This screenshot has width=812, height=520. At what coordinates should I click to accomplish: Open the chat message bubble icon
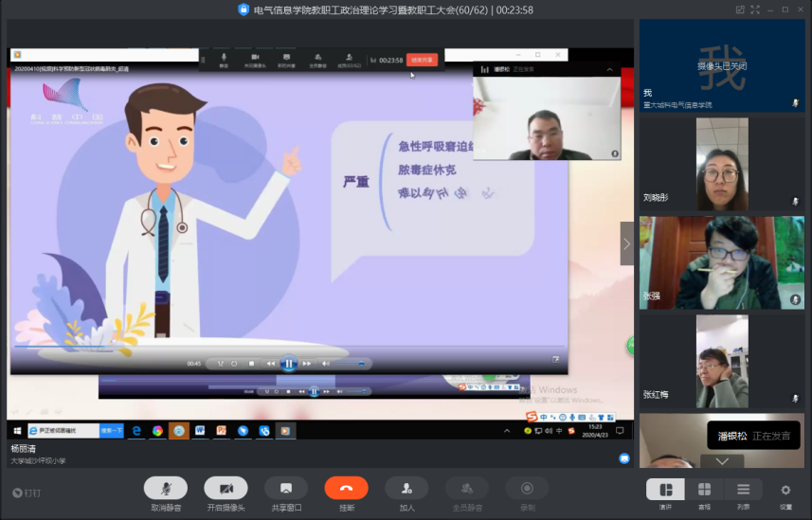tap(624, 458)
